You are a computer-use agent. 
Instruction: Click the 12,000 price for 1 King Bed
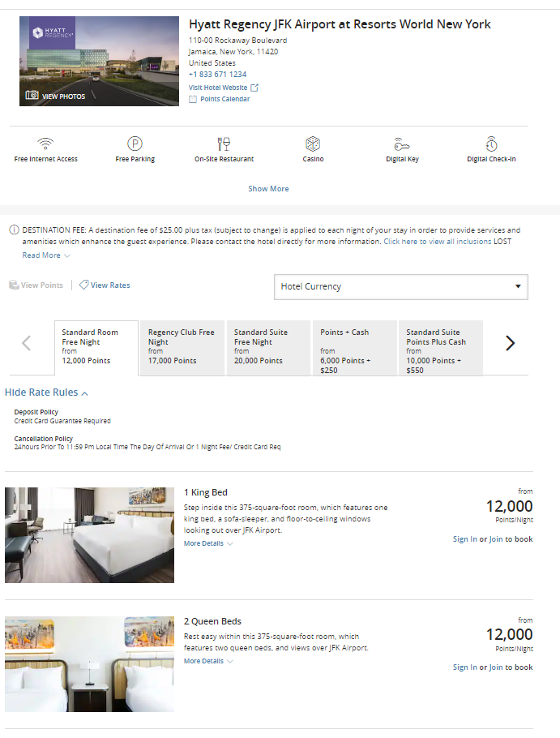(509, 506)
